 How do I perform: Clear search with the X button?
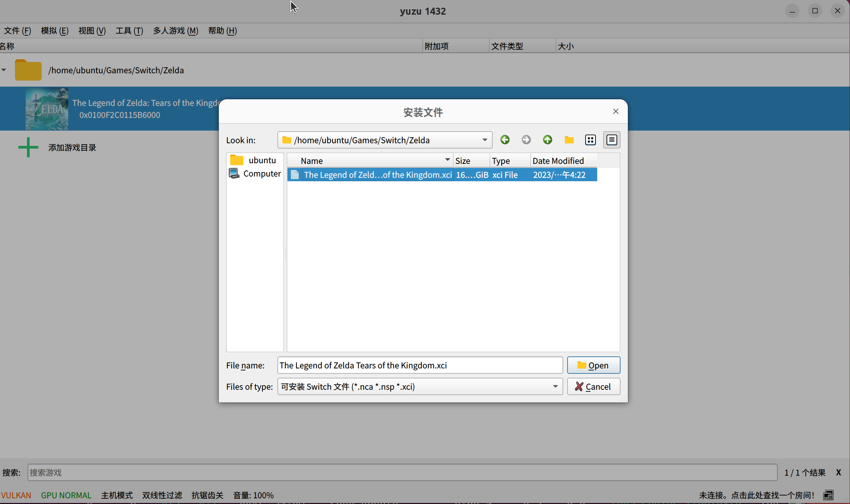tap(838, 472)
